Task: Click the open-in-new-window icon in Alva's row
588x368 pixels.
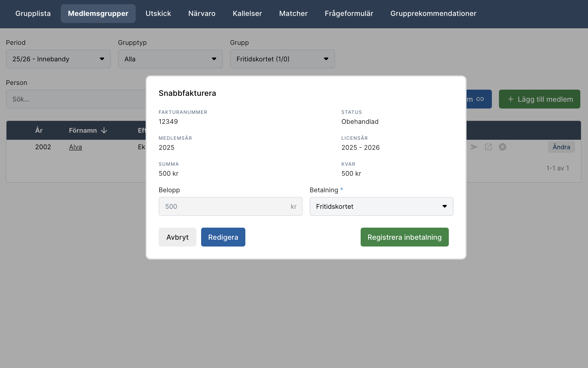Action: click(x=488, y=147)
